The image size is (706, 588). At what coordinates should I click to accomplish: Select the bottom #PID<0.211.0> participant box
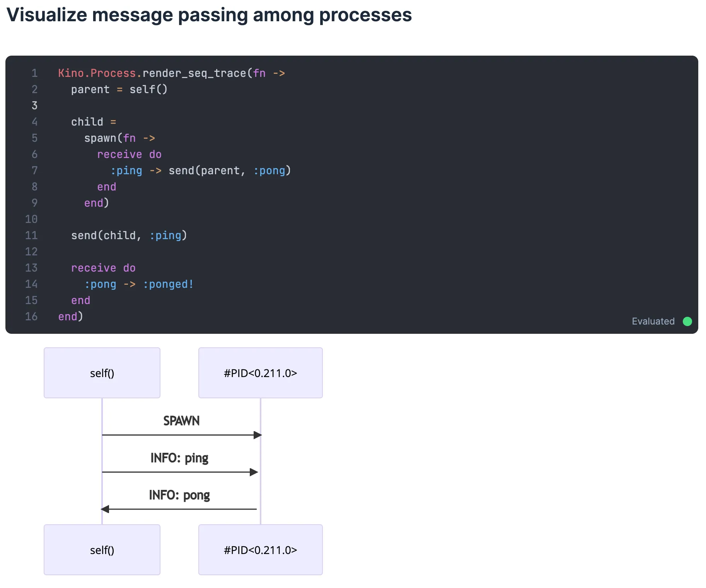261,550
